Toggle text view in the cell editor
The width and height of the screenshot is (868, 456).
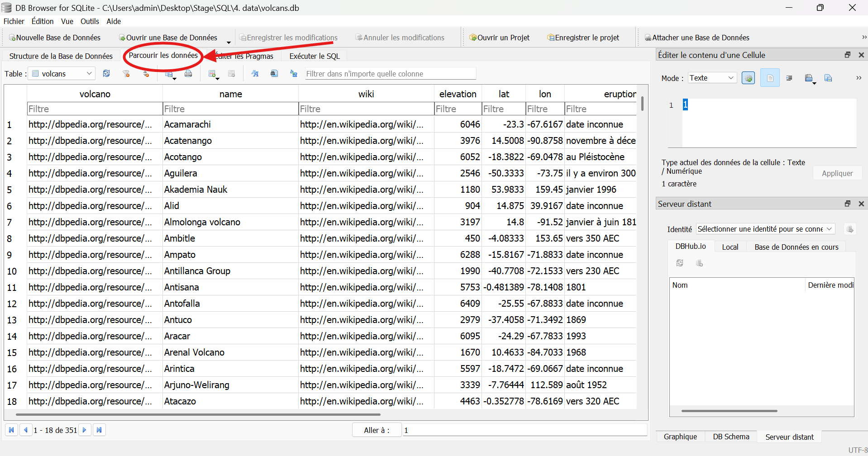769,78
